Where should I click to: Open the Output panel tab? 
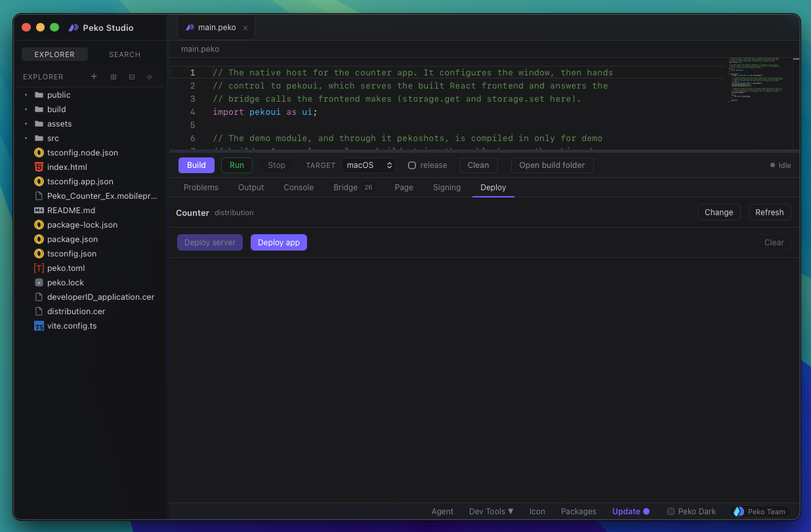click(251, 188)
